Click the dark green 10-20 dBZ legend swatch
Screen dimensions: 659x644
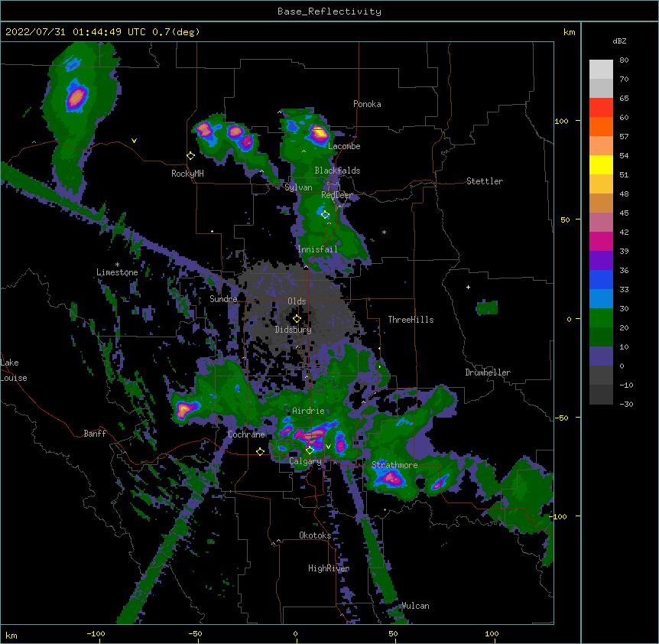click(x=601, y=337)
